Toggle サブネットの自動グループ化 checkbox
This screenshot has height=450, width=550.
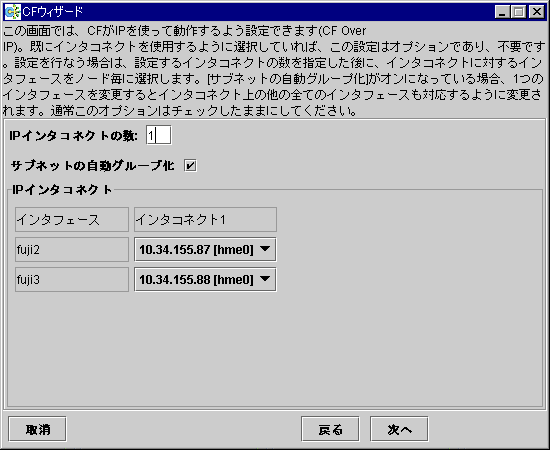pyautogui.click(x=190, y=165)
